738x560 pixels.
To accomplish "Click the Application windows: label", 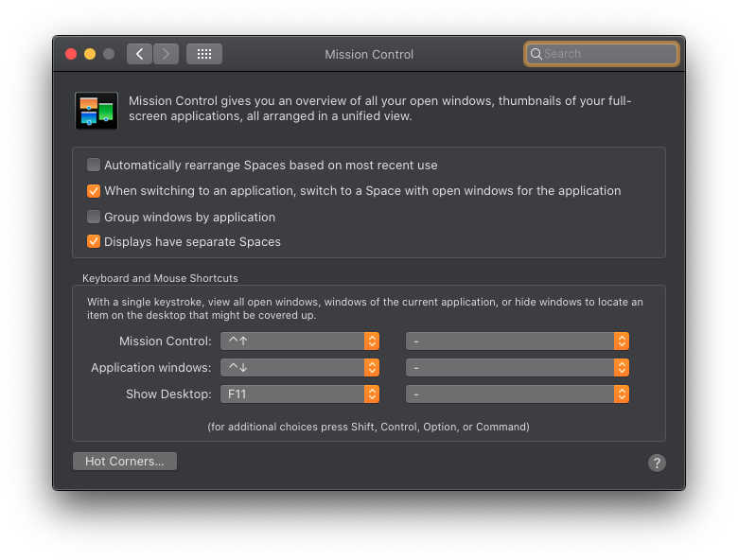I will tap(151, 368).
